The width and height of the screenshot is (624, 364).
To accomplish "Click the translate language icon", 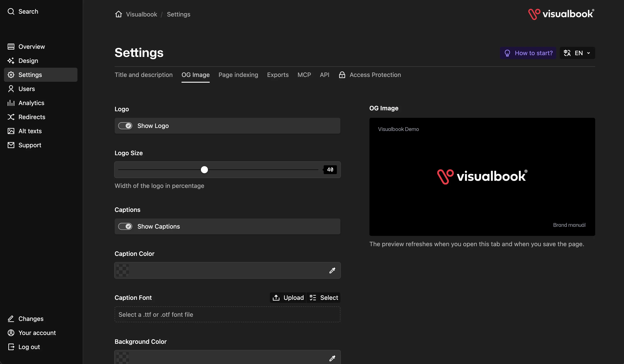I will [x=567, y=53].
